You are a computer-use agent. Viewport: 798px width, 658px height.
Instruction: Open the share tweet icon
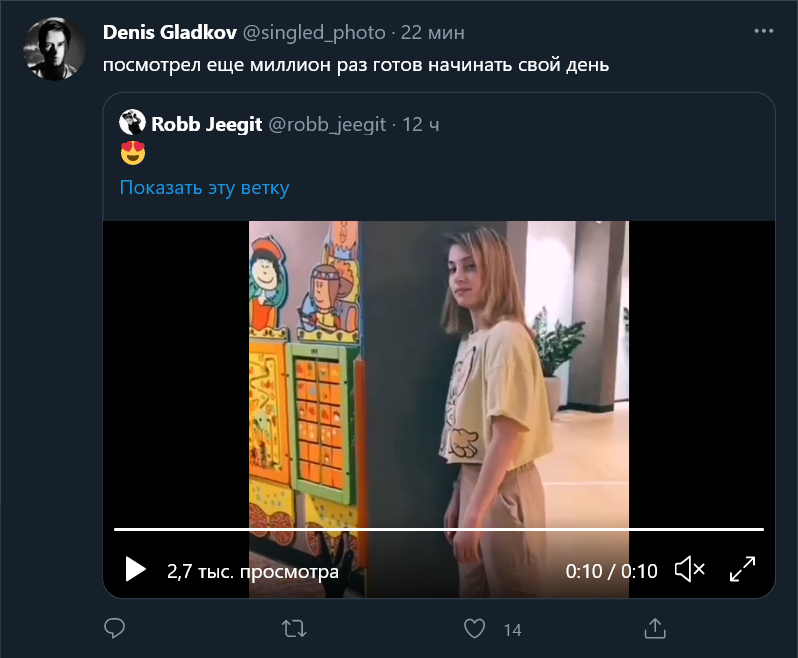coord(655,628)
